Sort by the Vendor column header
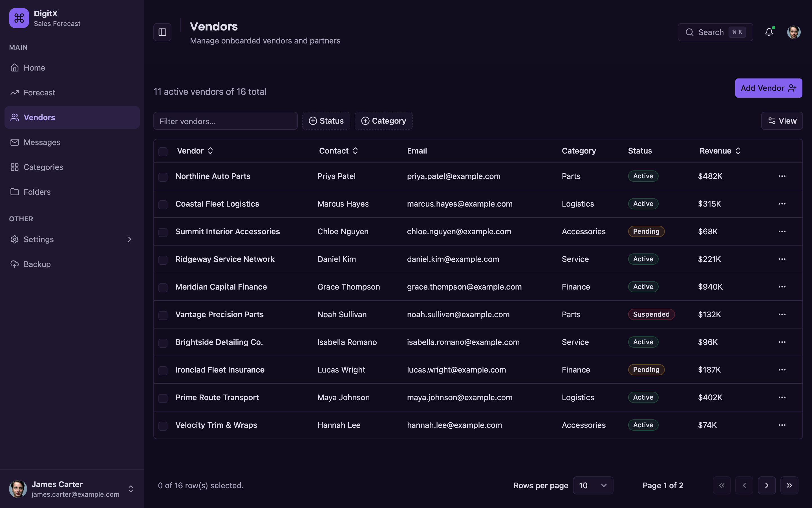812x508 pixels. [x=195, y=151]
